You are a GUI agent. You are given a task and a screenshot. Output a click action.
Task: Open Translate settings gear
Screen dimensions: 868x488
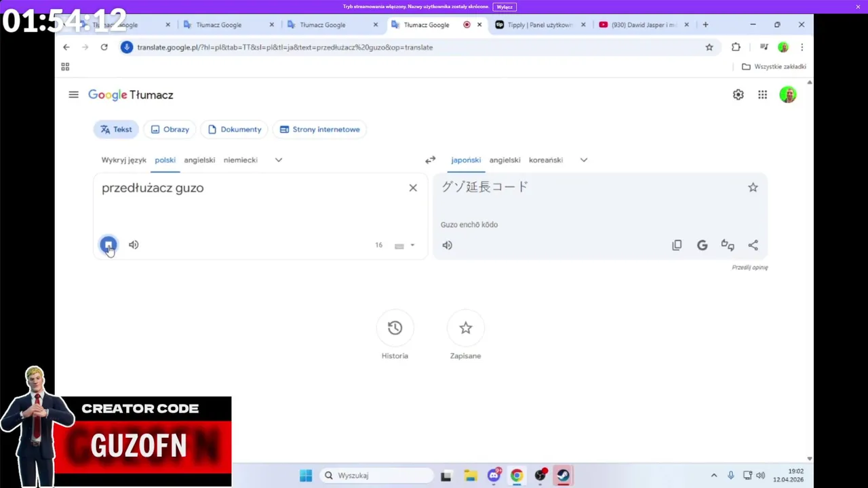738,95
